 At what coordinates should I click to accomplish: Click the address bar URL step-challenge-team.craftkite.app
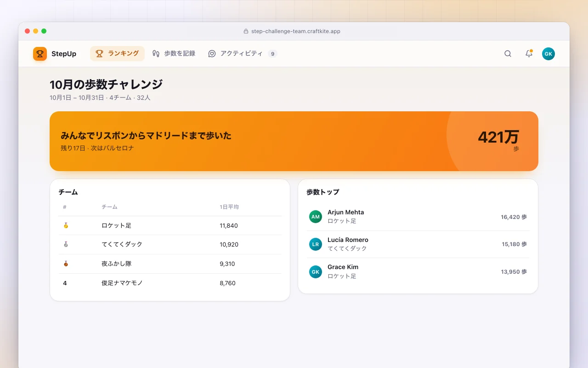[x=296, y=31]
